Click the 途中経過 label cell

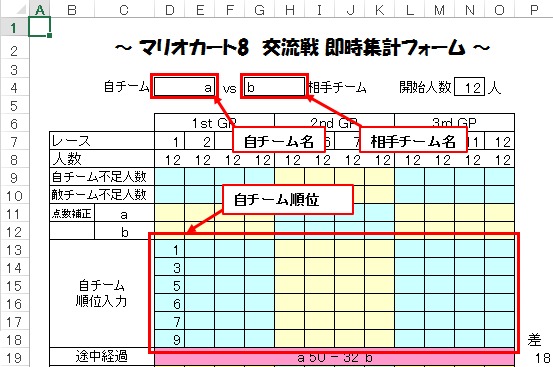pos(102,357)
